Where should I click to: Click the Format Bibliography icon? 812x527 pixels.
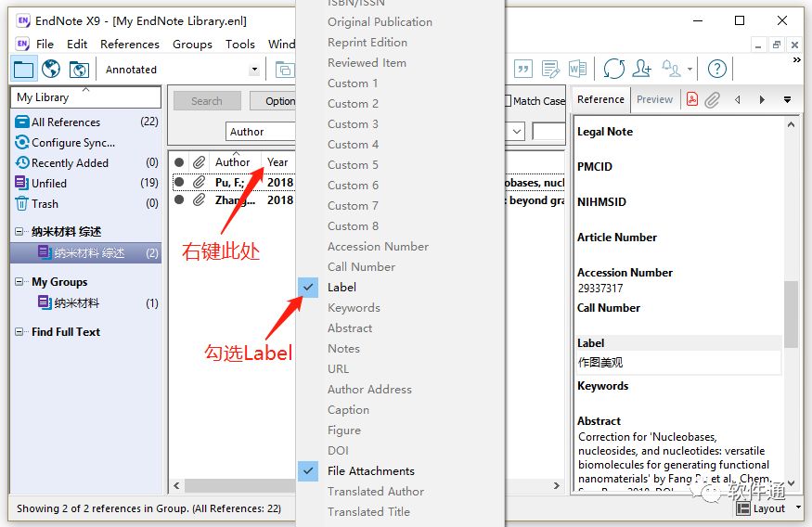pos(550,69)
